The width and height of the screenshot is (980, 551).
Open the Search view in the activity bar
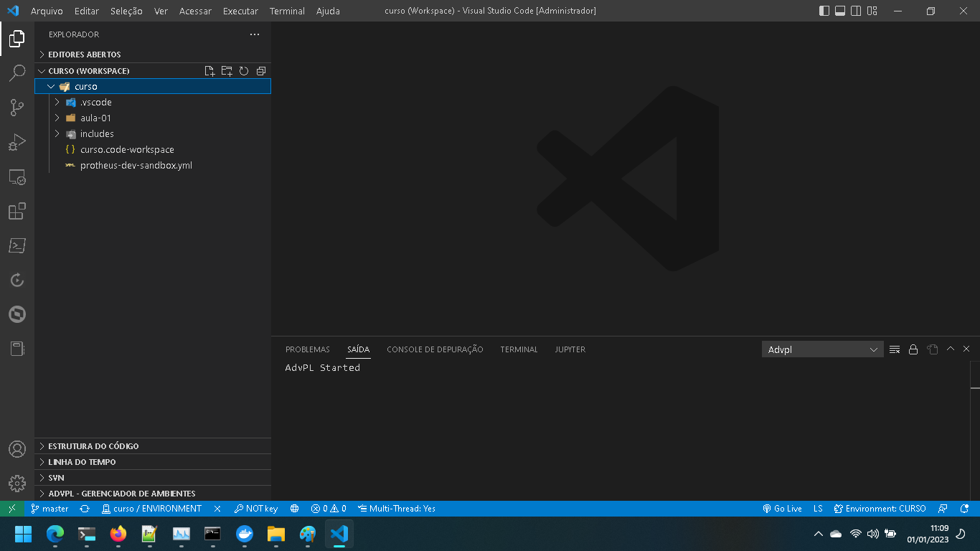tap(17, 72)
